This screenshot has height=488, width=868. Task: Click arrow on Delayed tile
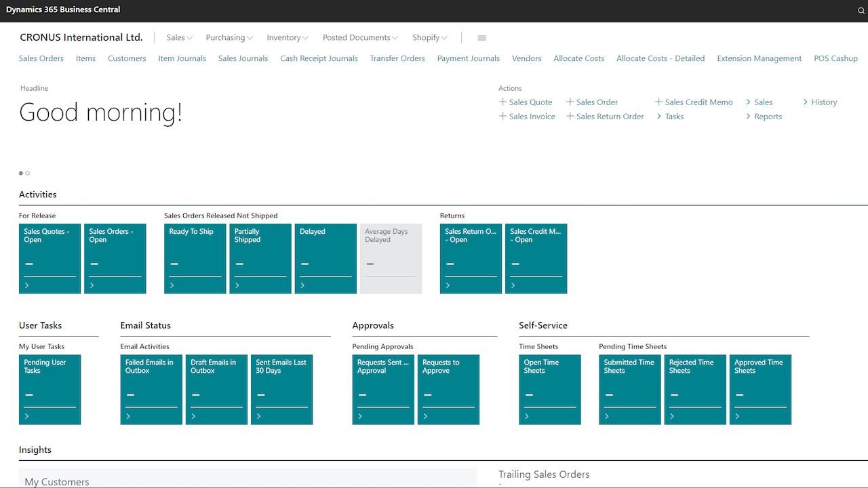302,285
